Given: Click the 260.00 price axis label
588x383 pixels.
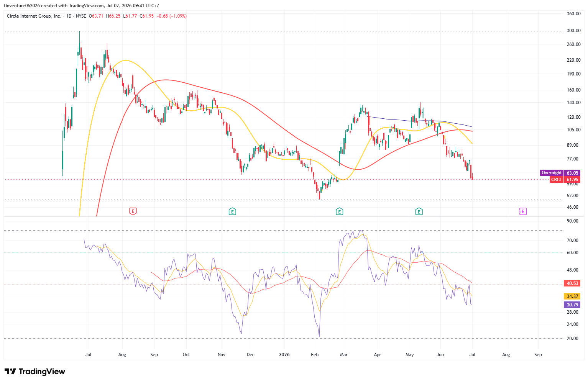Looking at the screenshot, I should pyautogui.click(x=574, y=44).
